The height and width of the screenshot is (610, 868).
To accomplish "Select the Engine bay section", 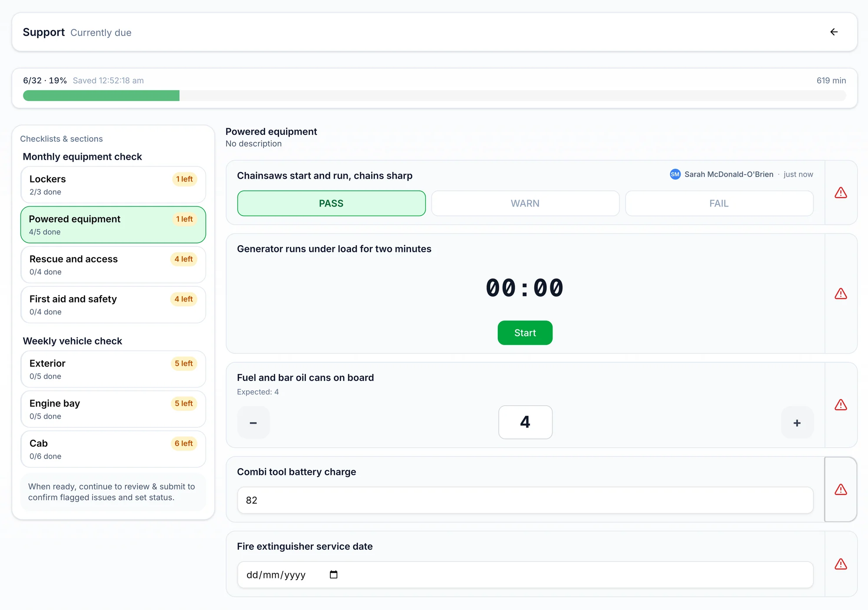I will tap(113, 409).
